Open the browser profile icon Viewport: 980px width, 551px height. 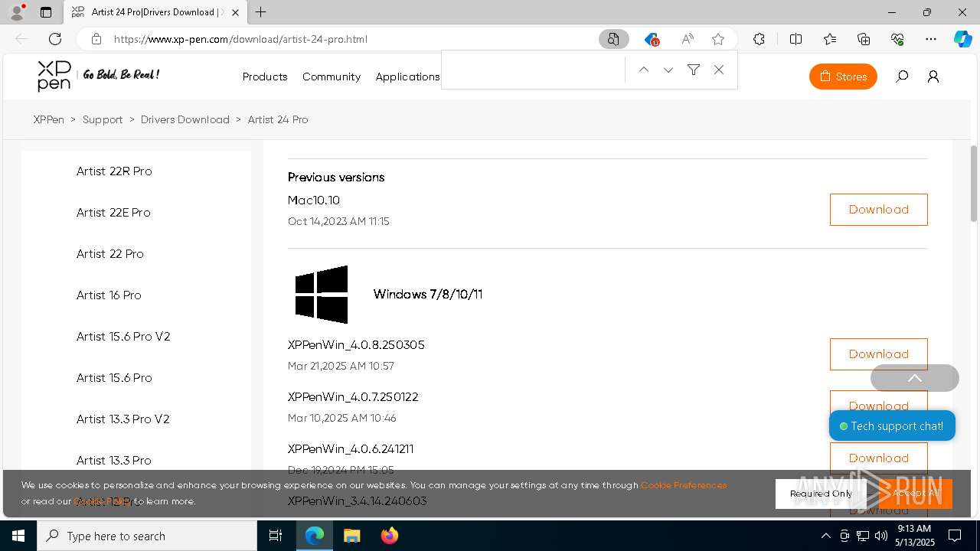click(16, 12)
